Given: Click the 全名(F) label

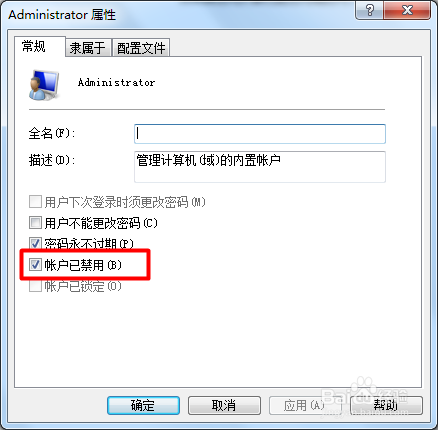Looking at the screenshot, I should [52, 134].
